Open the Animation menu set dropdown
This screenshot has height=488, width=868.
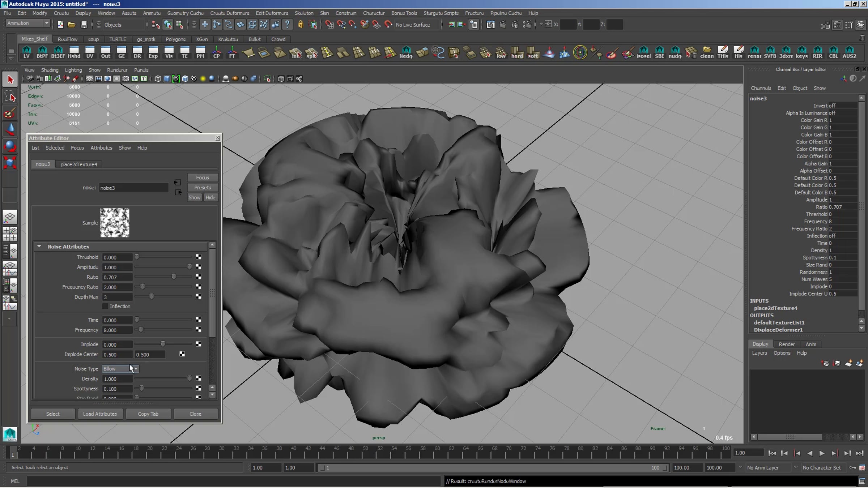point(28,23)
